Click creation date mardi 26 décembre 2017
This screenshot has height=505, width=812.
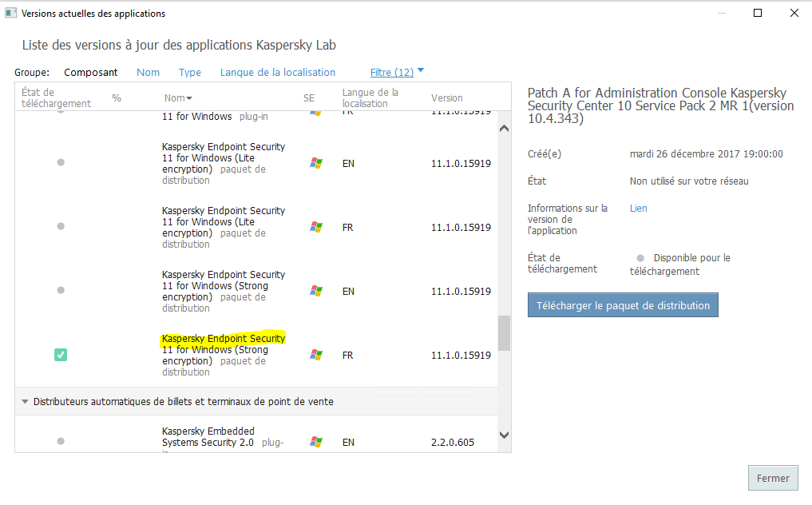click(x=707, y=154)
